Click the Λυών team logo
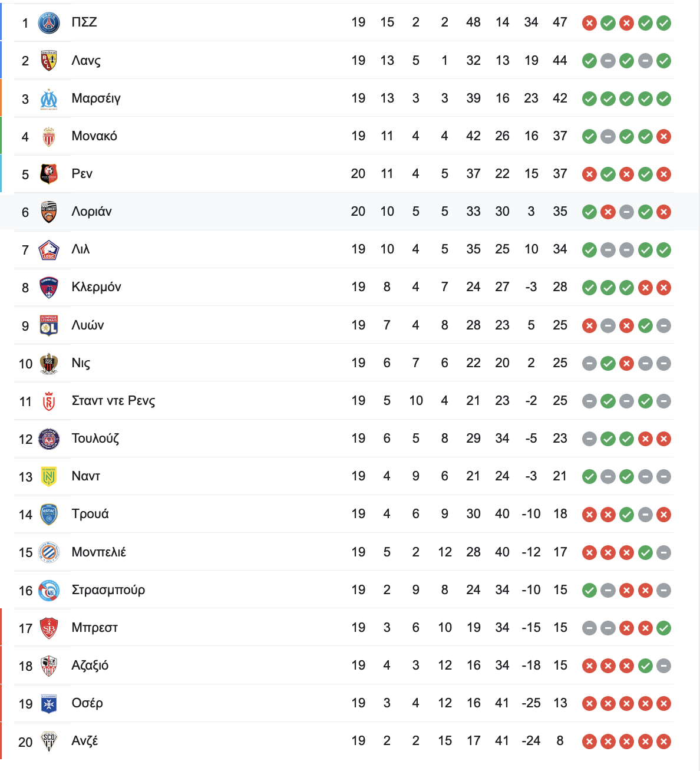 pos(49,325)
